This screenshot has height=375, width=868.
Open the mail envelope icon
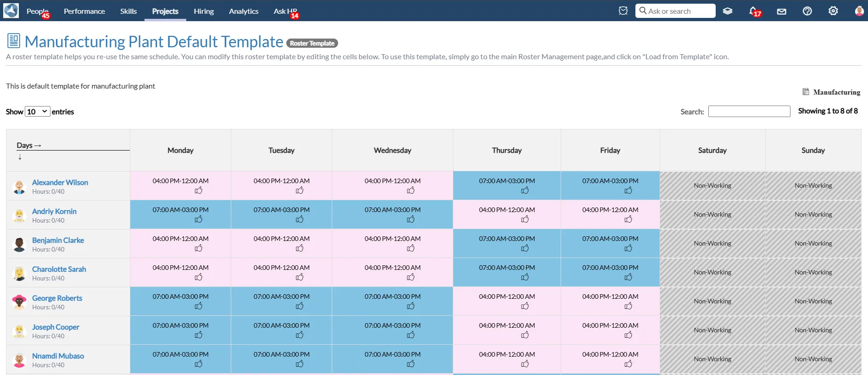tap(782, 11)
